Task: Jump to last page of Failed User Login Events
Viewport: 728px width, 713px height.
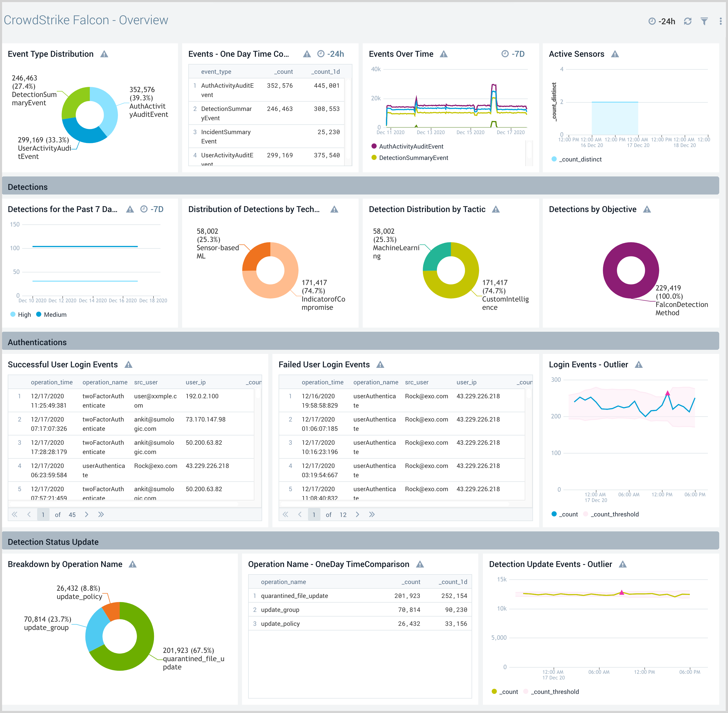Action: [372, 515]
